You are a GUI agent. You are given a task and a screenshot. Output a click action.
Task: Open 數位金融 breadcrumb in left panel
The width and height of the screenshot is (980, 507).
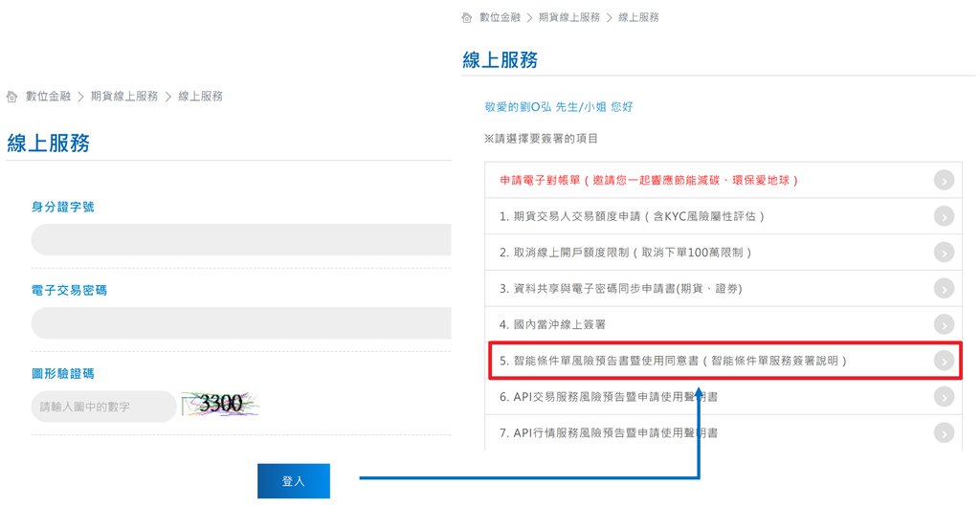coord(48,97)
